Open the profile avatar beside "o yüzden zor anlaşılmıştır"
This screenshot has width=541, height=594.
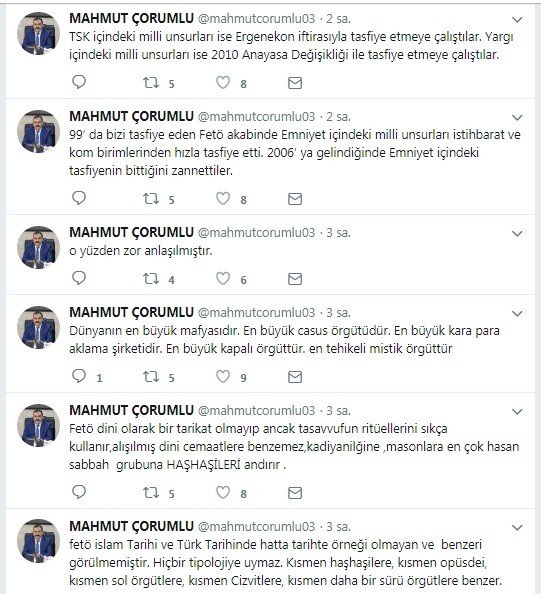click(38, 248)
